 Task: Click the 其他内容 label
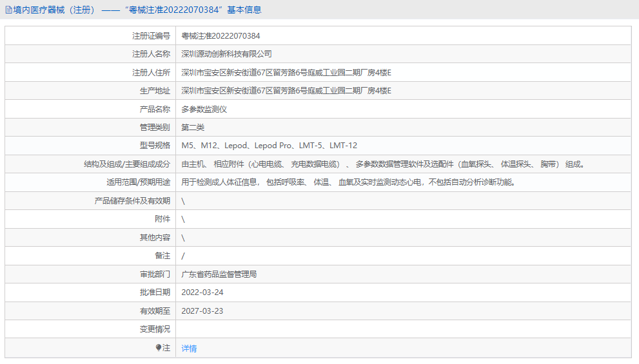point(155,237)
